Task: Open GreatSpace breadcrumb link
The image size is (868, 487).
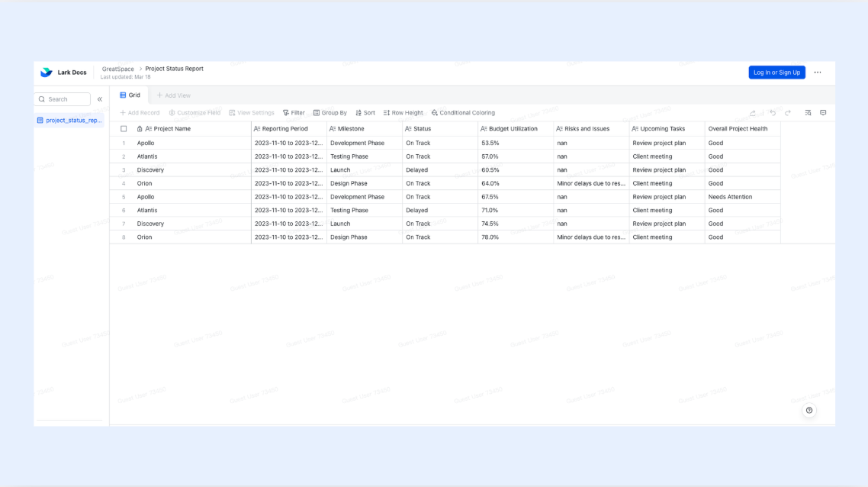Action: point(118,69)
